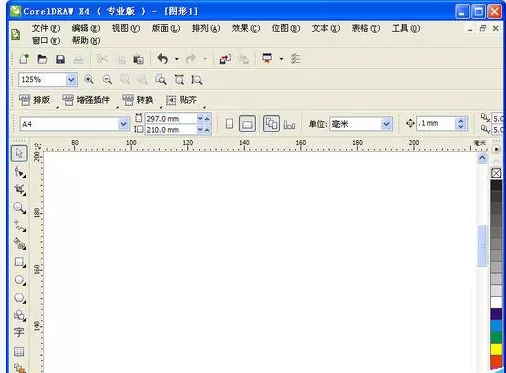This screenshot has height=373, width=506.
Task: Expand the application launcher dropdown arrow
Action: (281, 59)
